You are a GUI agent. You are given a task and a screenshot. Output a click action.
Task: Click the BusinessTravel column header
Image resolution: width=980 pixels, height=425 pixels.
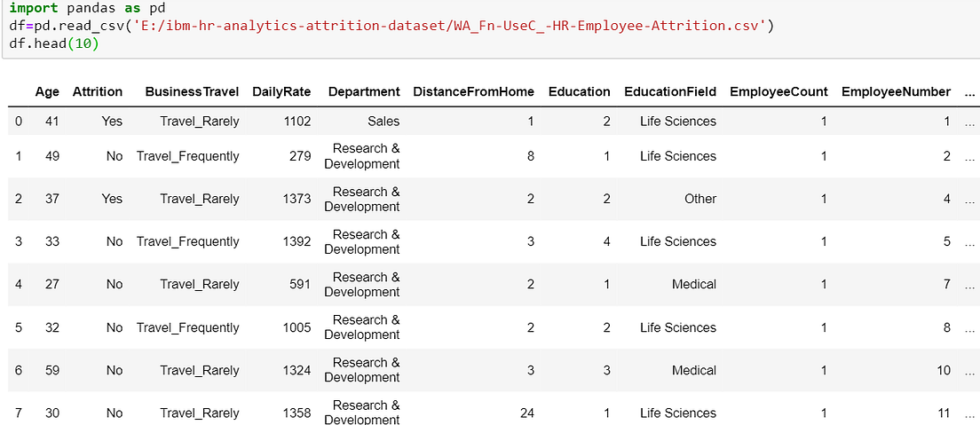(192, 92)
